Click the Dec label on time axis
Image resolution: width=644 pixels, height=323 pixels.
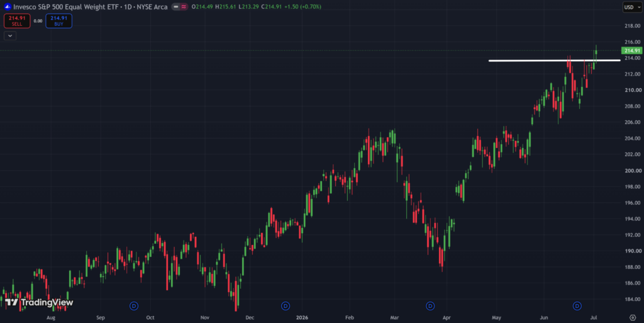pyautogui.click(x=250, y=318)
